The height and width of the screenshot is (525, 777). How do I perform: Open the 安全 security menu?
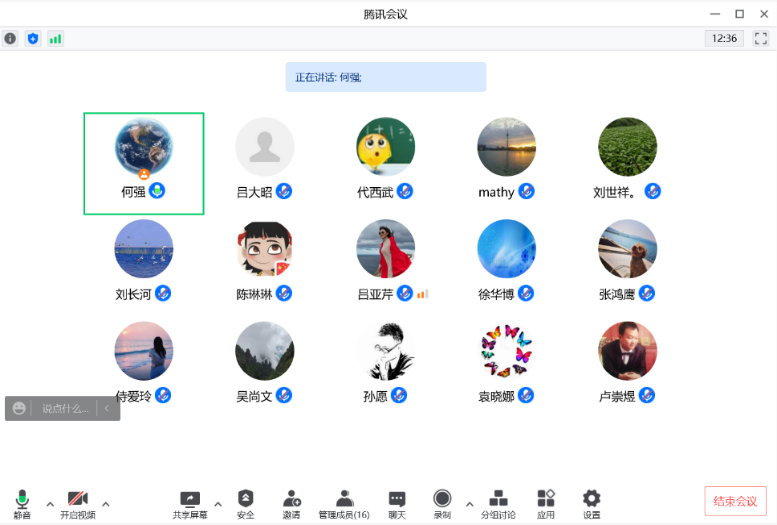(x=246, y=501)
